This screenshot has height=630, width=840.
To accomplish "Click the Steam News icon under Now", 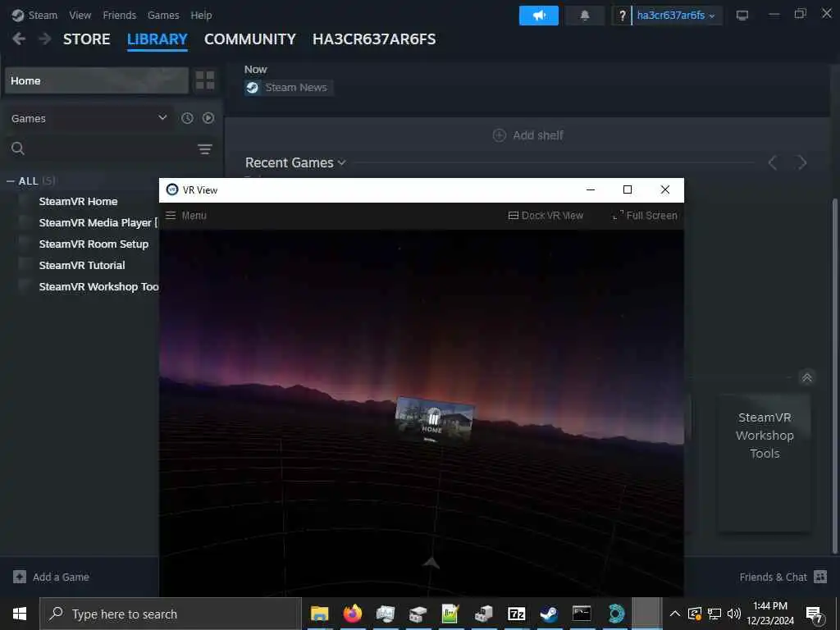I will [x=253, y=87].
